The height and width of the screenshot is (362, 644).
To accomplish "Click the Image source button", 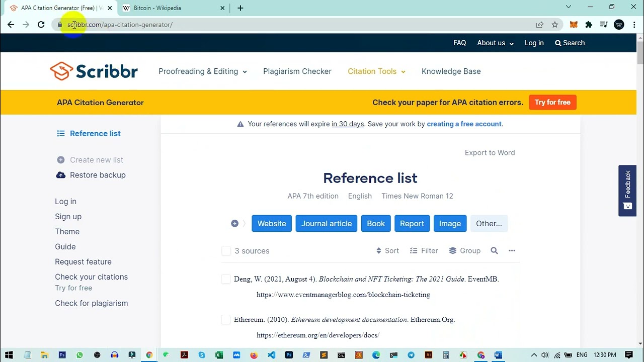I will click(450, 224).
